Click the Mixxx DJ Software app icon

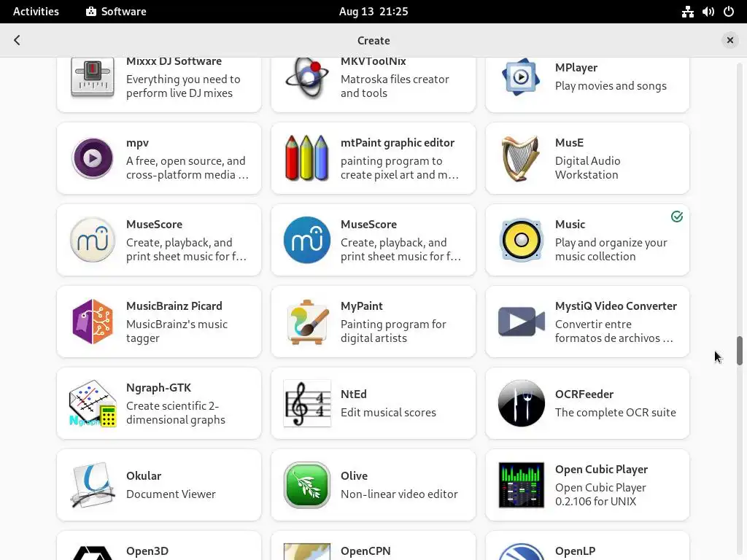click(93, 77)
